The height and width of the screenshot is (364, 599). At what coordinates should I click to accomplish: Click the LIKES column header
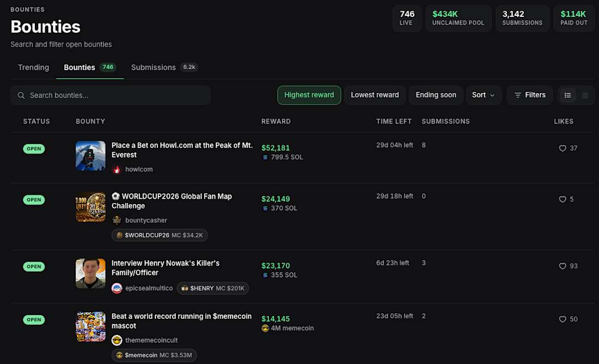564,121
